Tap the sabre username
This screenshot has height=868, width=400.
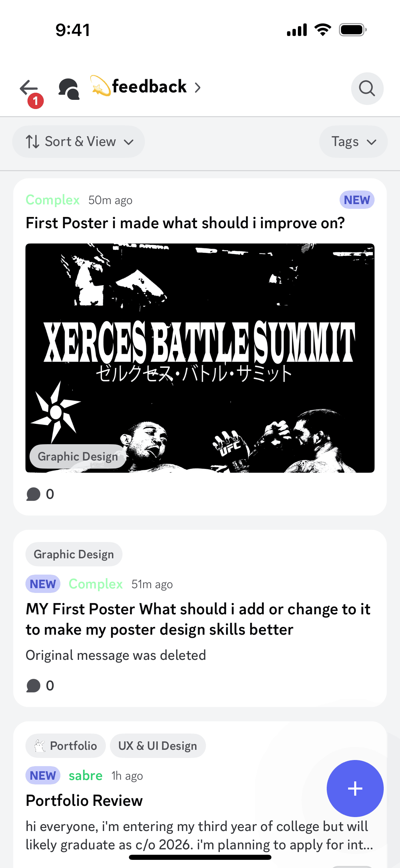(85, 776)
